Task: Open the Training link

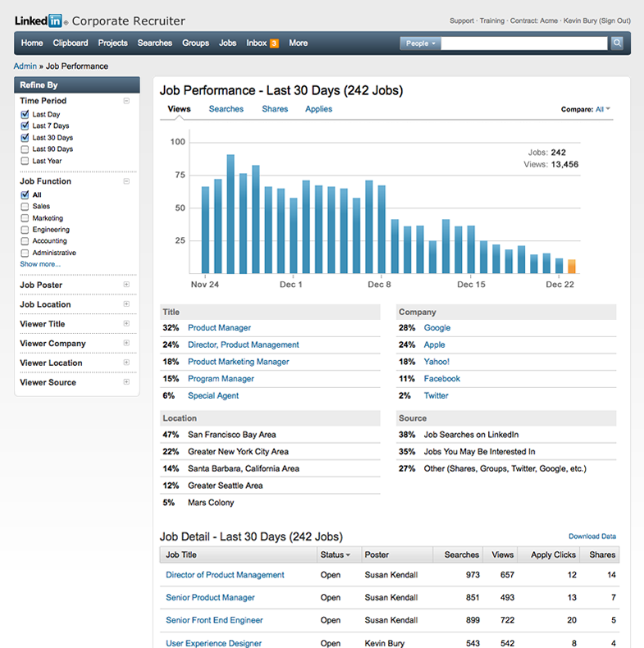Action: tap(492, 21)
